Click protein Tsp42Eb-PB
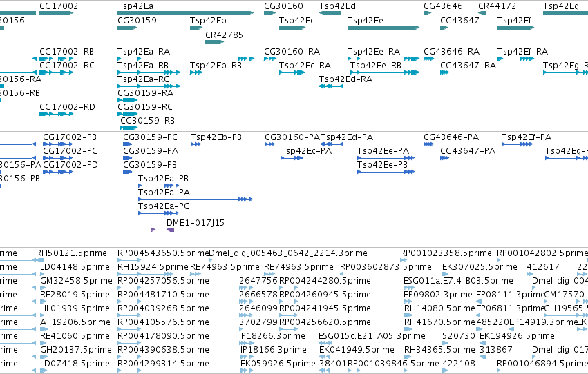588x374 pixels. point(216,137)
